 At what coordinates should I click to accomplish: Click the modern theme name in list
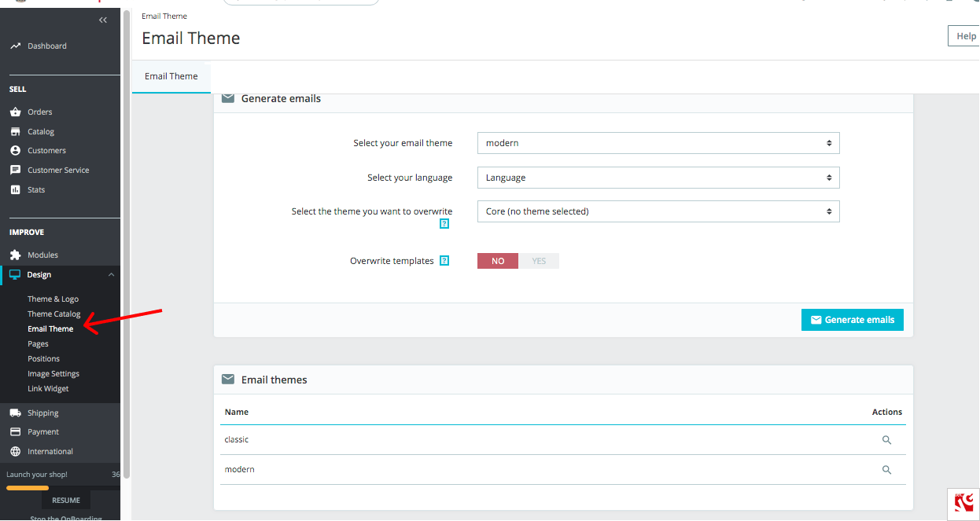239,470
